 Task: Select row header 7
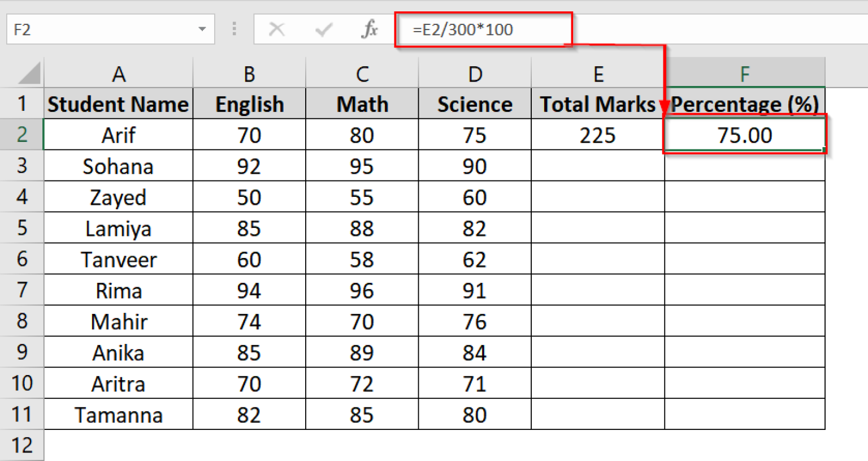click(x=21, y=290)
